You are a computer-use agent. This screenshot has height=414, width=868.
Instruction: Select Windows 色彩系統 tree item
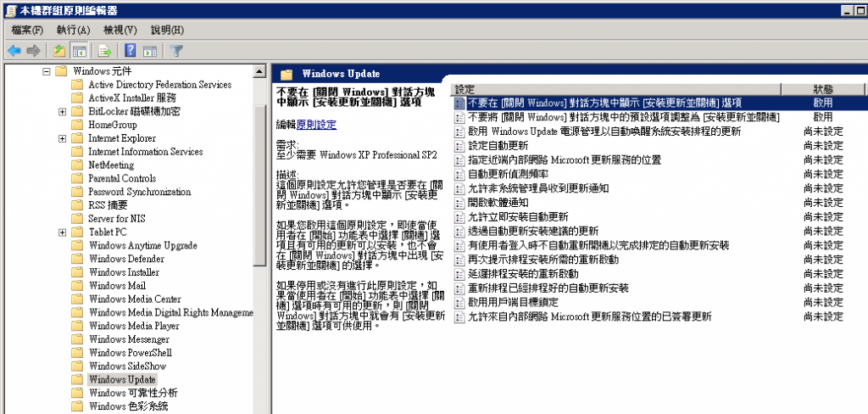(128, 406)
